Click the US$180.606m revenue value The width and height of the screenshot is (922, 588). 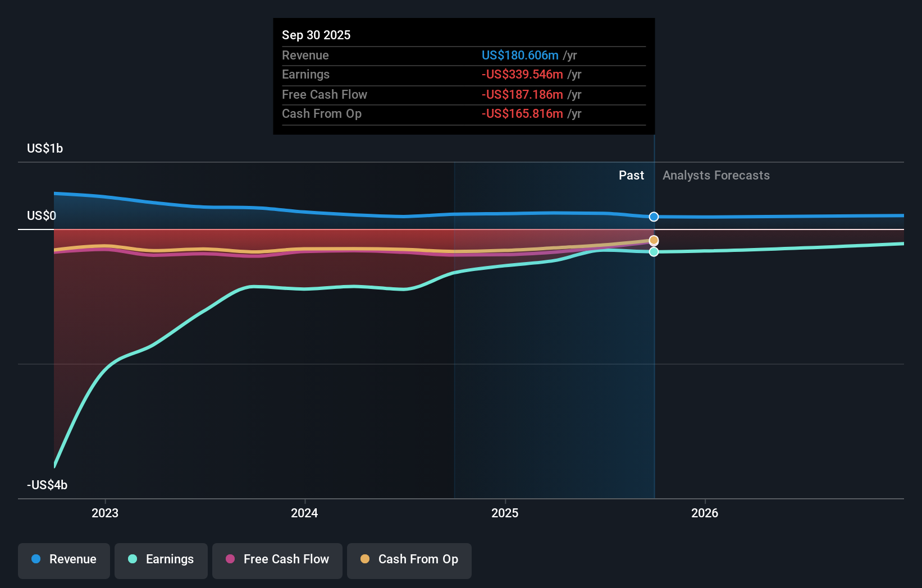(520, 55)
